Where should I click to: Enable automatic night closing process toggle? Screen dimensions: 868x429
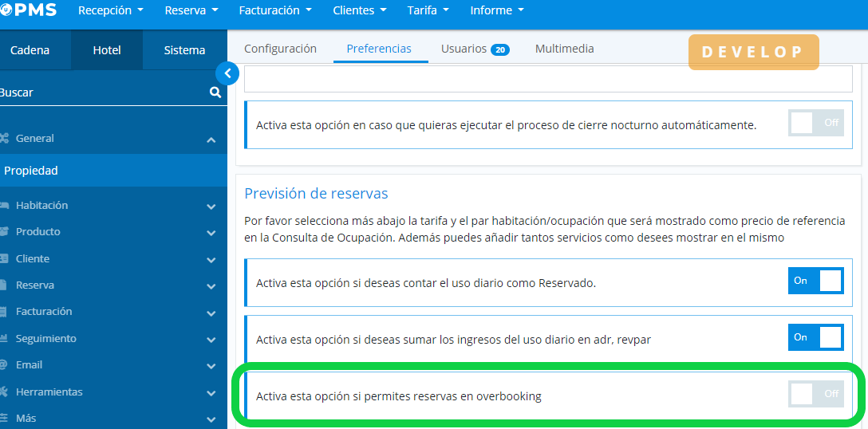pos(815,123)
